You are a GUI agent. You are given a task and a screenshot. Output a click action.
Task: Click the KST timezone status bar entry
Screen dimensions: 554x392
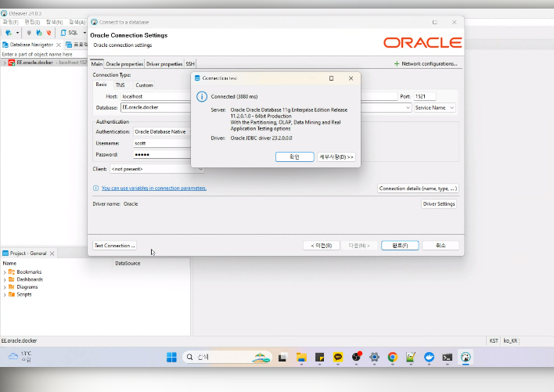(x=494, y=341)
